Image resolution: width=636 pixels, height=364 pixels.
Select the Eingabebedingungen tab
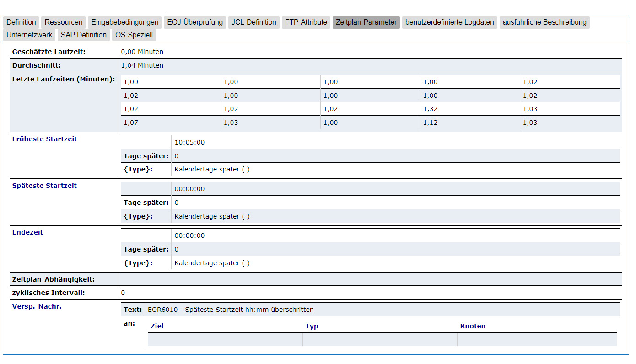pos(125,22)
